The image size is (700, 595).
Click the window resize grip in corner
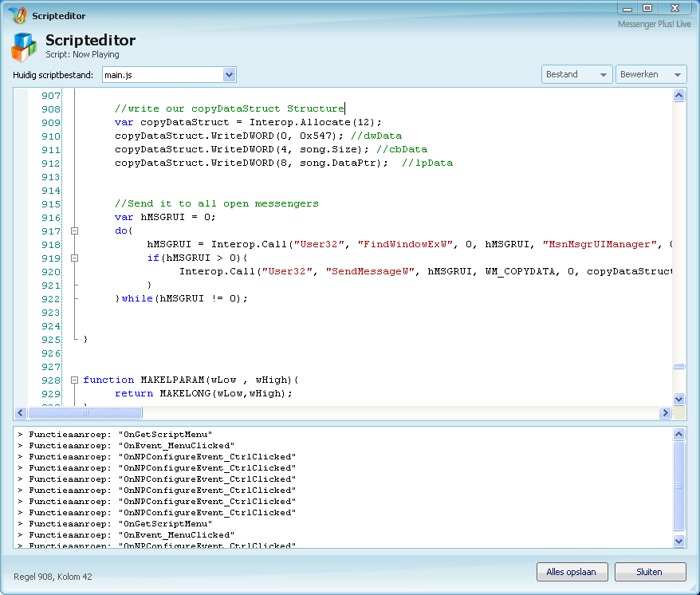tap(694, 589)
